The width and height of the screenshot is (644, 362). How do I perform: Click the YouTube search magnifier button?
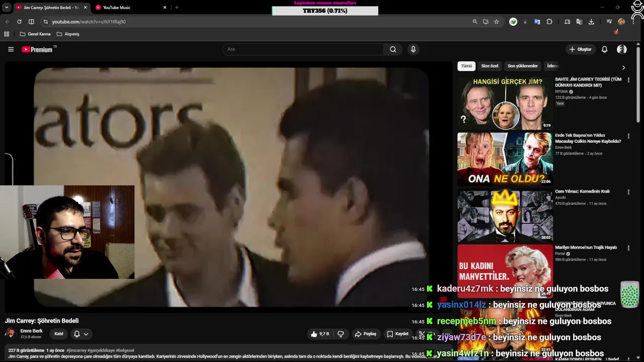pyautogui.click(x=393, y=49)
